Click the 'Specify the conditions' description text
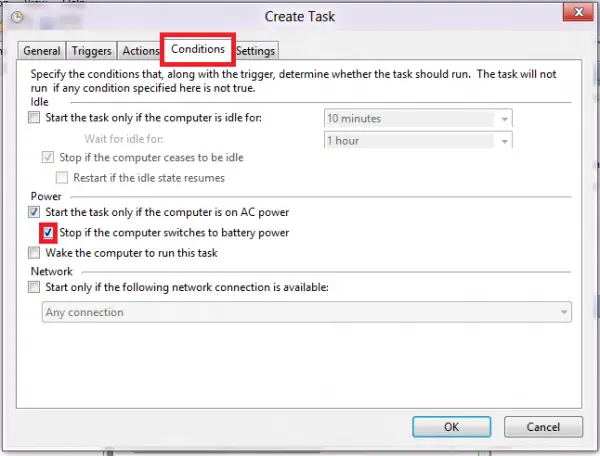600x456 pixels. tap(293, 81)
